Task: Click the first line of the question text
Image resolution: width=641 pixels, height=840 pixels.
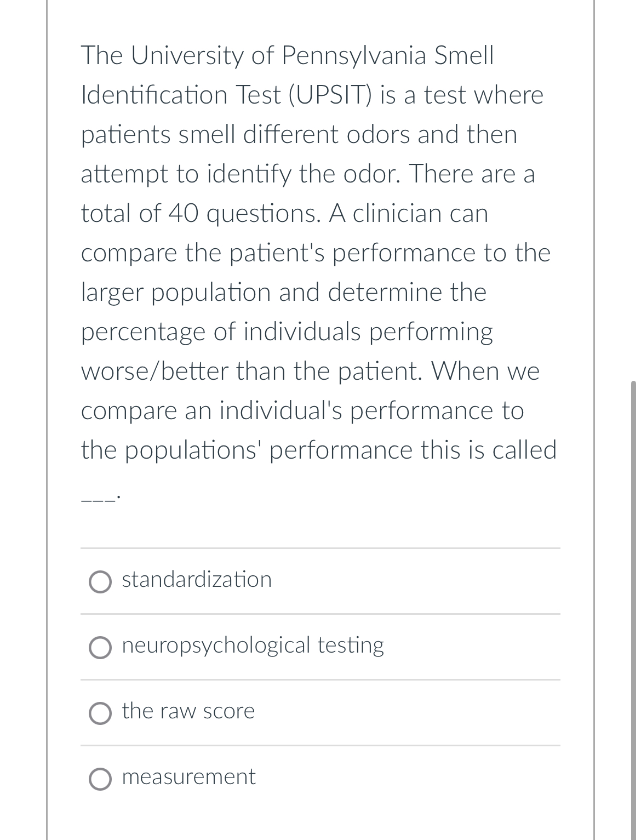Action: [288, 55]
